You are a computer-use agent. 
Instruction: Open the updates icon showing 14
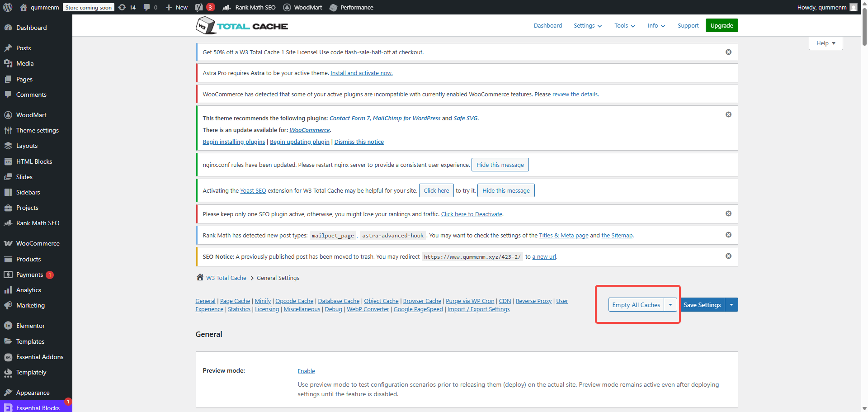tap(127, 7)
